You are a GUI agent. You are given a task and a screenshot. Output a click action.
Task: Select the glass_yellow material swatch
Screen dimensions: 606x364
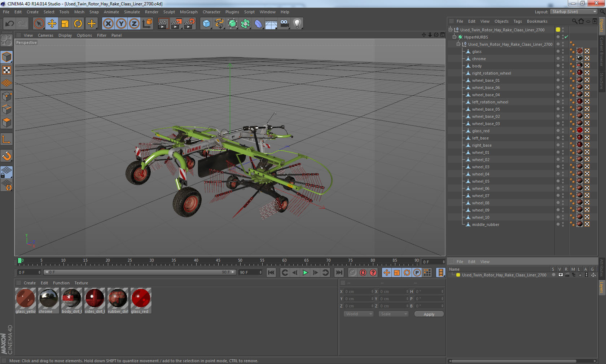25,301
